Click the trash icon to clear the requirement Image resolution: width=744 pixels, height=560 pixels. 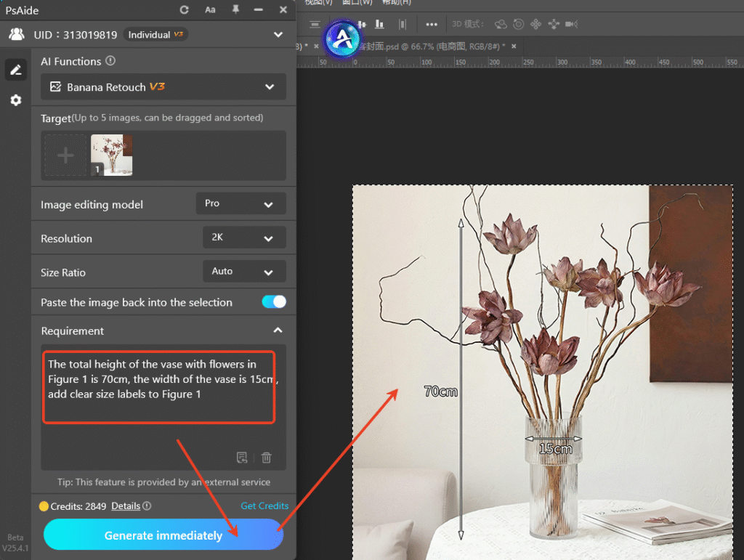coord(266,457)
